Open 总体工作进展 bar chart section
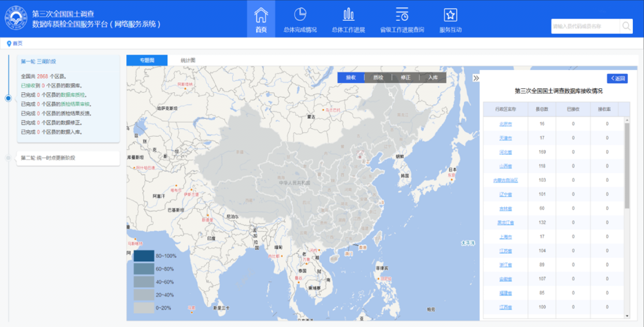 pos(348,19)
